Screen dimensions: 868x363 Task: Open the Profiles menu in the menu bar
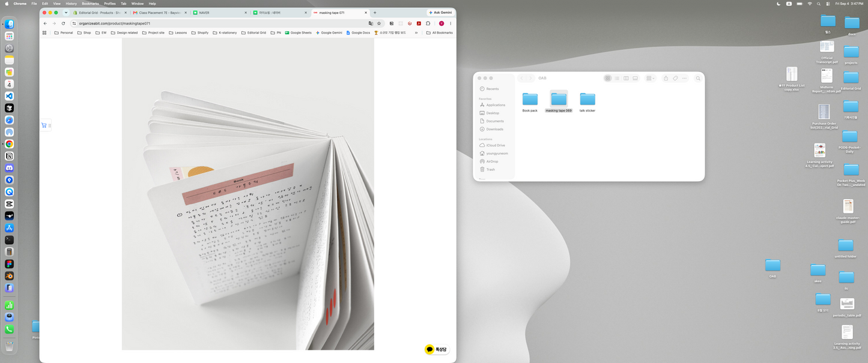coord(110,4)
